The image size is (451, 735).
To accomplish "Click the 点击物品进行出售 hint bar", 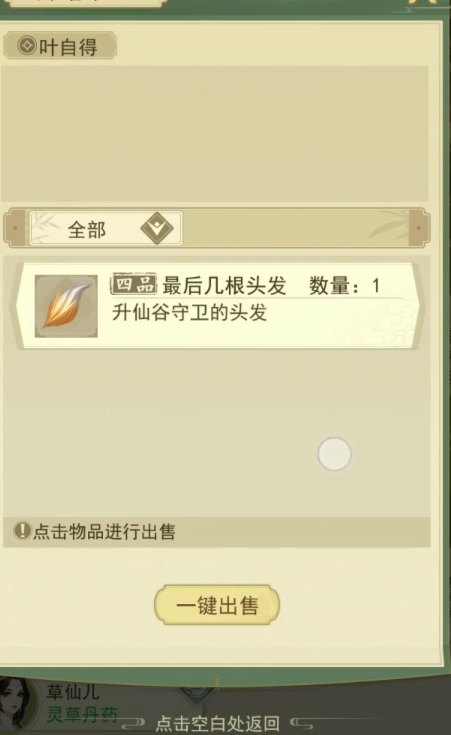I will coord(217,532).
